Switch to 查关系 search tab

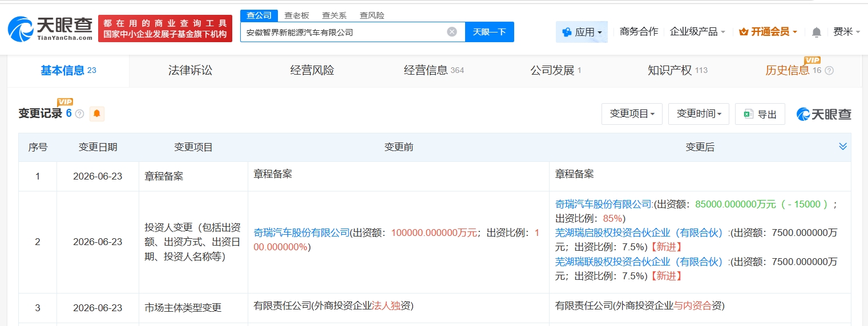pyautogui.click(x=334, y=15)
